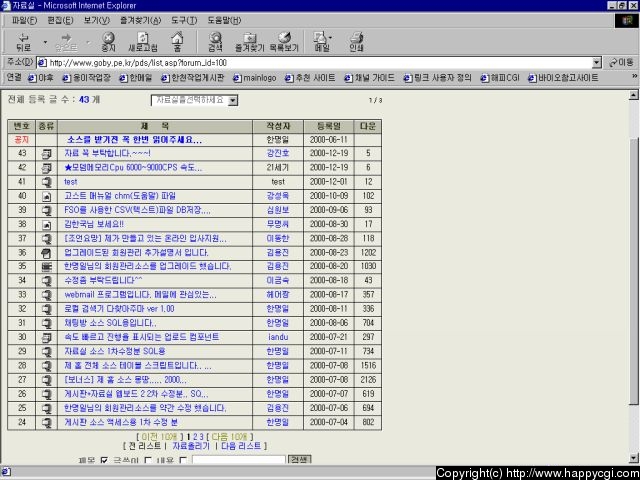Expand the links bar overflow chevron
The width and height of the screenshot is (640, 480).
pos(635,77)
